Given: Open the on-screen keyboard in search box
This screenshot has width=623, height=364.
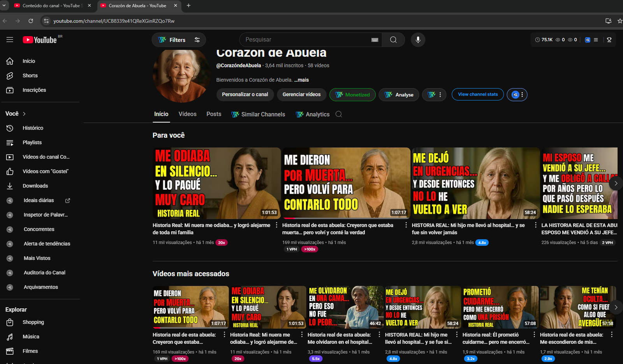Looking at the screenshot, I should (x=375, y=40).
